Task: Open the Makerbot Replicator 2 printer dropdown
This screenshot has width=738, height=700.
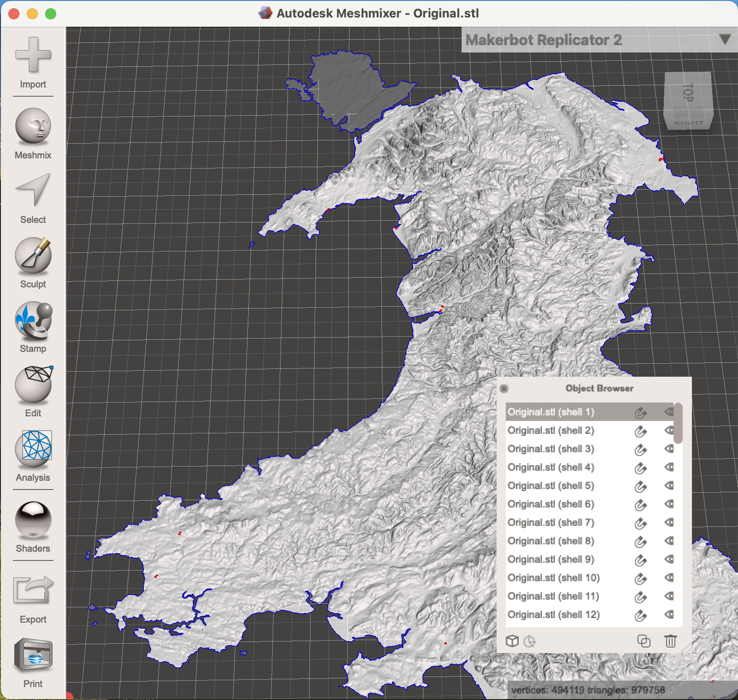Action: tap(725, 39)
